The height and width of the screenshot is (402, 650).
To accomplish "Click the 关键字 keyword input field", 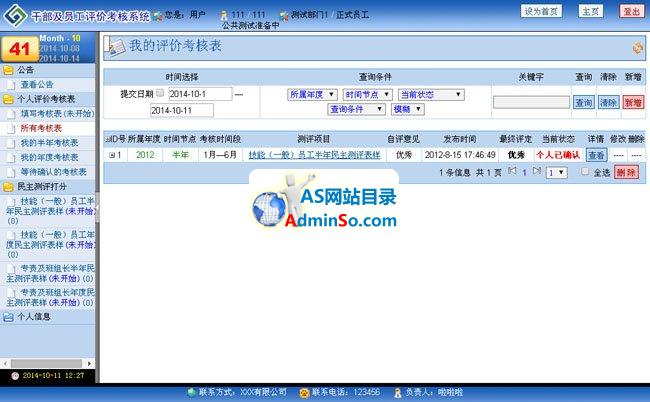I will point(531,102).
